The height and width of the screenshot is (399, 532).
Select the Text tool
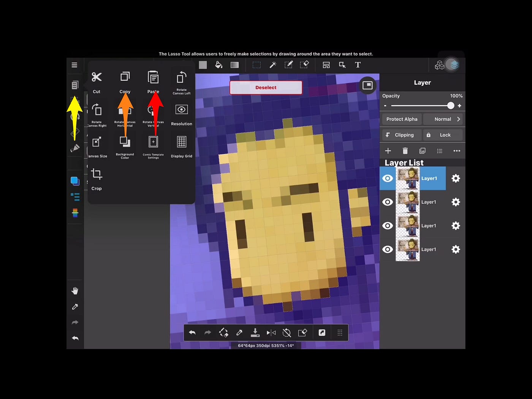coord(358,65)
